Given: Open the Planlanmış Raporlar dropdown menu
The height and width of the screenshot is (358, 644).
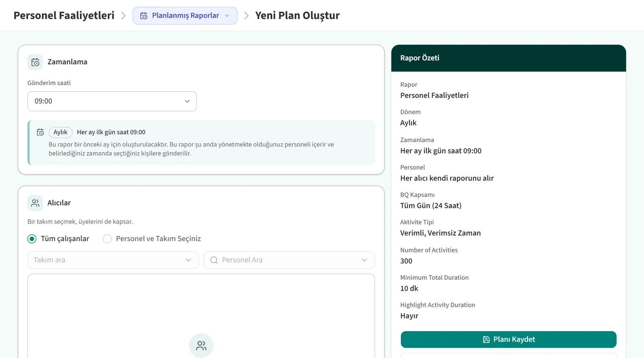Looking at the screenshot, I should (185, 16).
